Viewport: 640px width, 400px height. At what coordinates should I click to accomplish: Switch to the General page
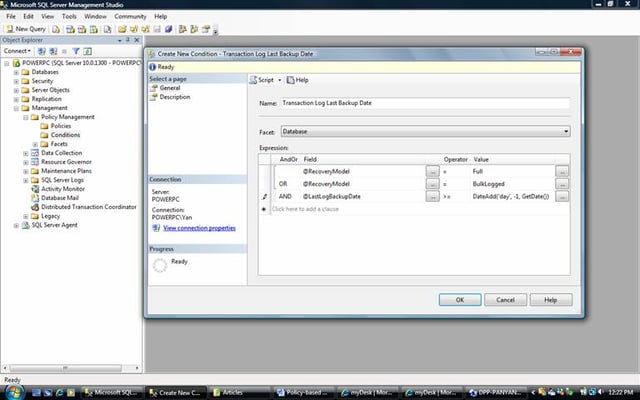coord(170,88)
